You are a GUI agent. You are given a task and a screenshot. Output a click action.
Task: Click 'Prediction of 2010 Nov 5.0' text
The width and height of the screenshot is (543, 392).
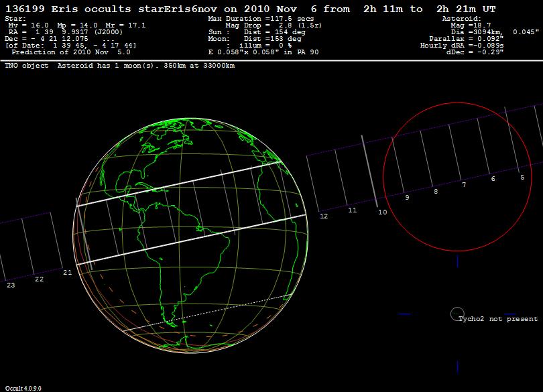tap(71, 52)
